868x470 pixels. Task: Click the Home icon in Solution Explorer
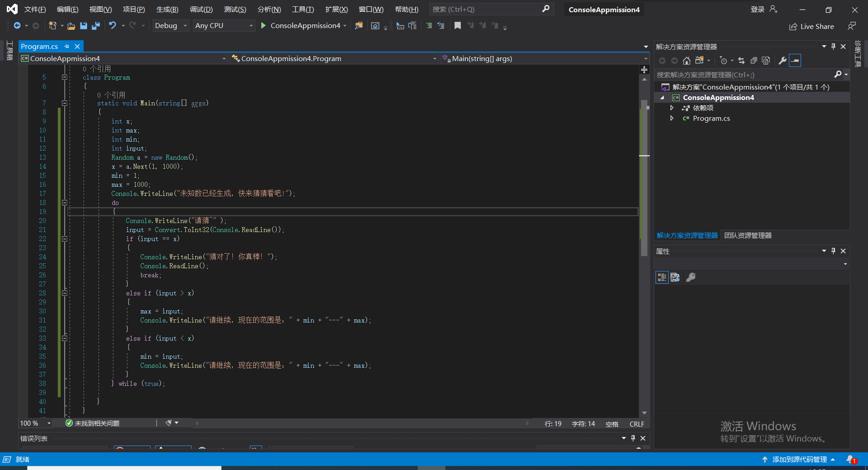(687, 61)
